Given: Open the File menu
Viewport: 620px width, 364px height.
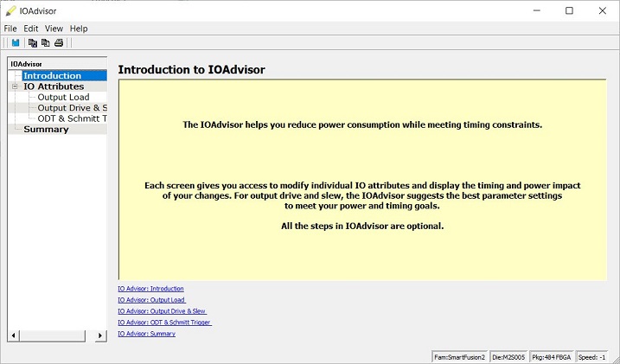Looking at the screenshot, I should point(10,29).
